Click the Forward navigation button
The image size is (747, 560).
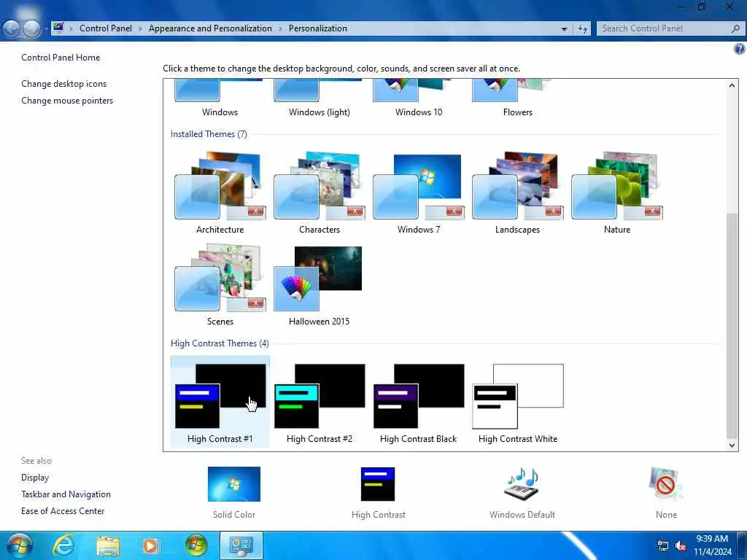click(31, 29)
